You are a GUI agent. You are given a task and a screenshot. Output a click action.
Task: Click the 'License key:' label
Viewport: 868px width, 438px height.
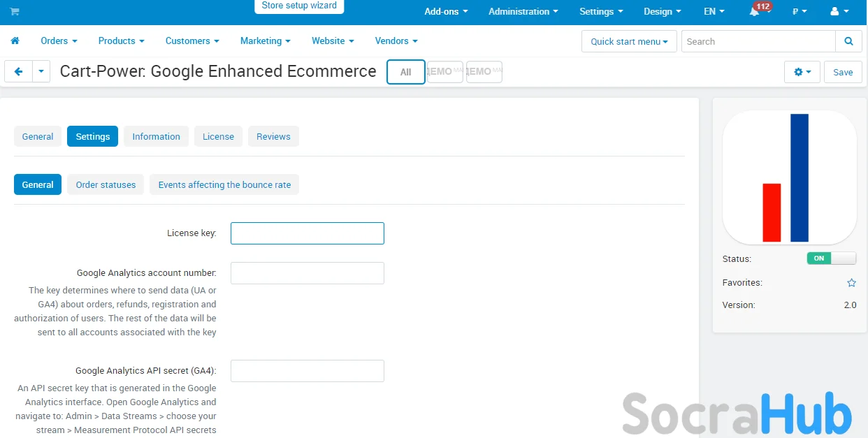coord(191,233)
